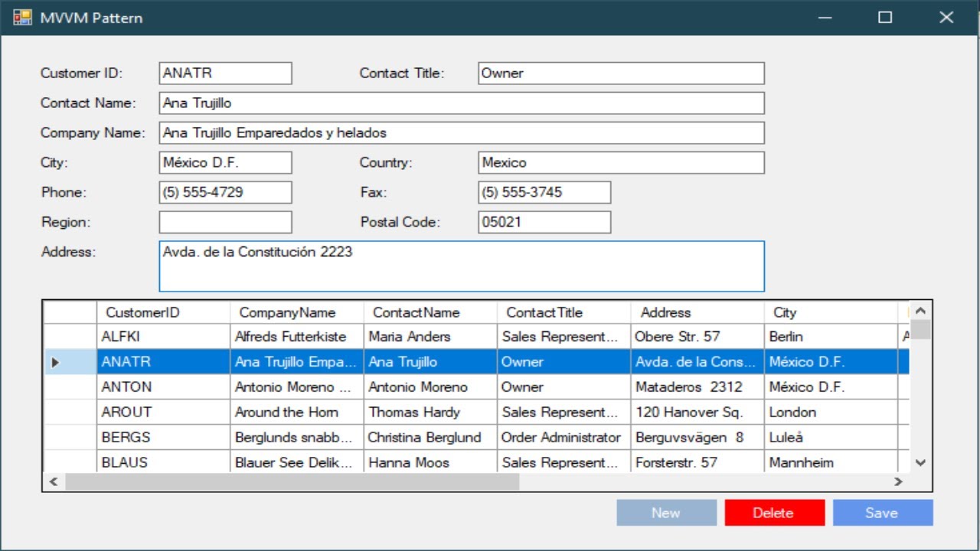Click the London city cell
Viewport: 980px width, 551px height.
[831, 412]
